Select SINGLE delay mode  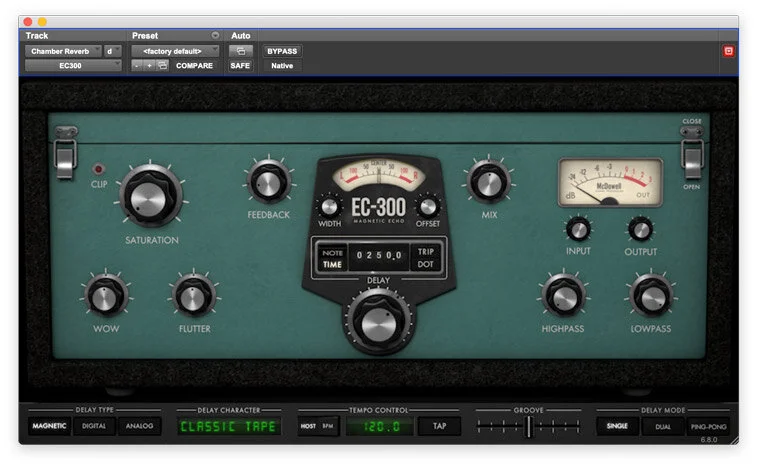[x=617, y=426]
